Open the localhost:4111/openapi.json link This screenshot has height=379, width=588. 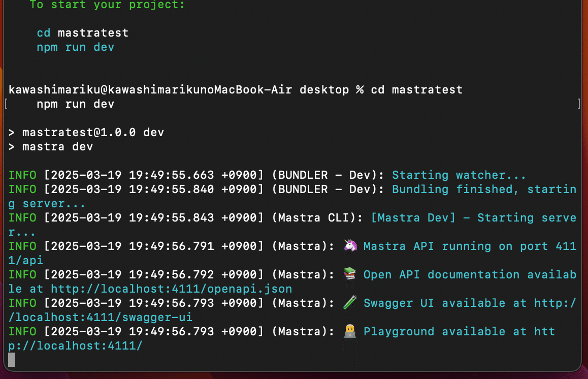[171, 289]
